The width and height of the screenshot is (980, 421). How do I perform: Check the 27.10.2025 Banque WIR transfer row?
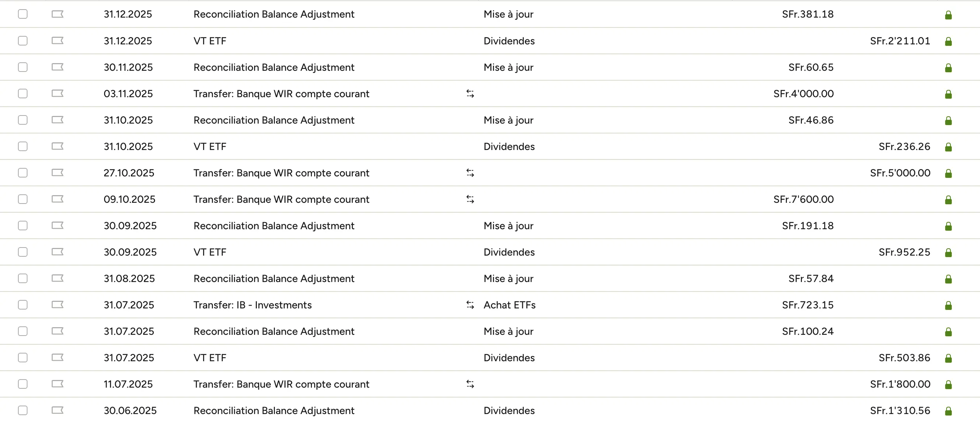click(x=22, y=172)
